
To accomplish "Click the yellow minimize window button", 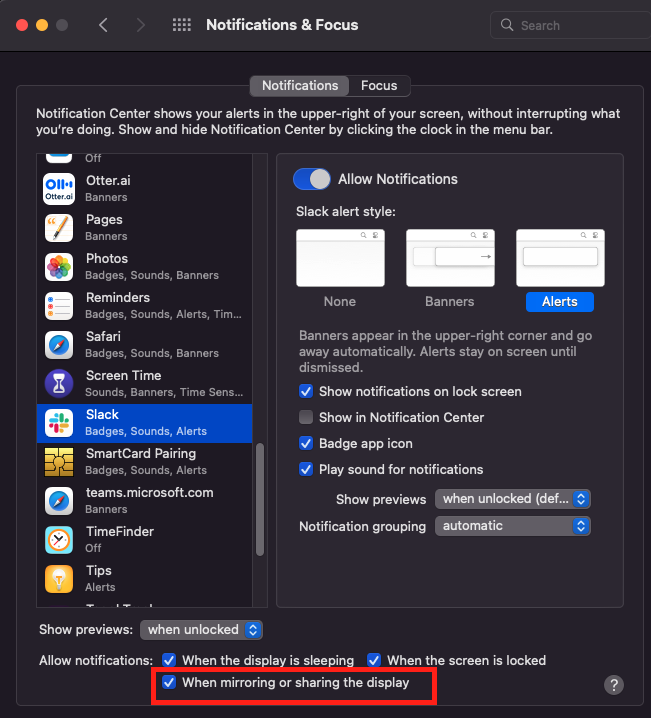I will (42, 25).
